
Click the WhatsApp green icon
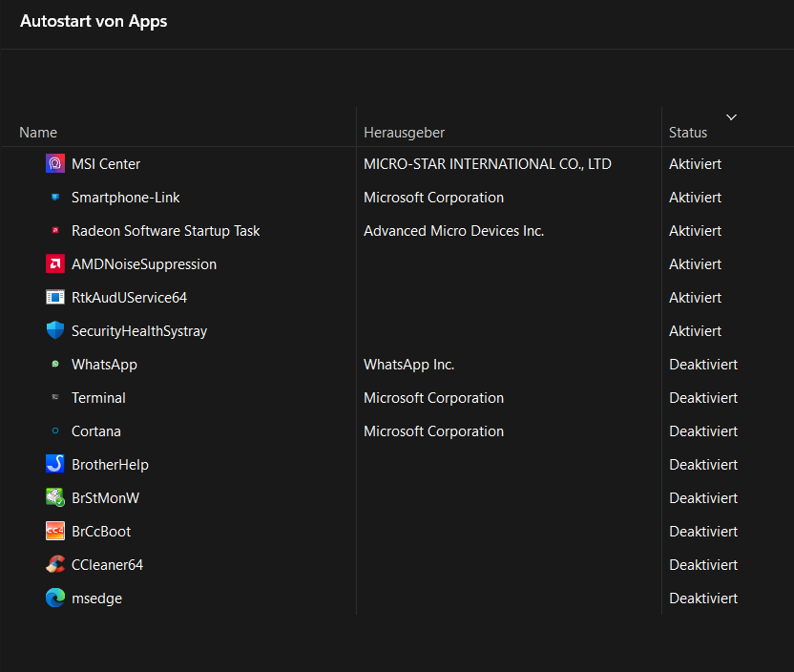(55, 365)
